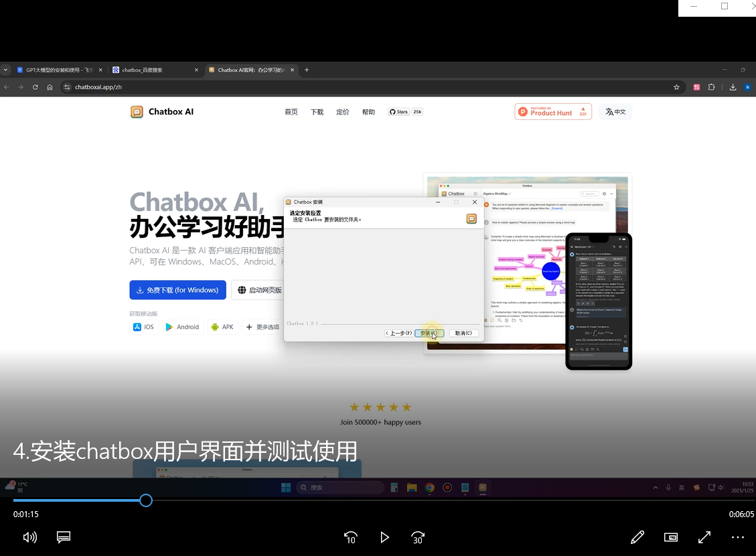Image resolution: width=756 pixels, height=556 pixels.
Task: Click 安装(I) in the Chatbox installer
Action: click(x=429, y=333)
